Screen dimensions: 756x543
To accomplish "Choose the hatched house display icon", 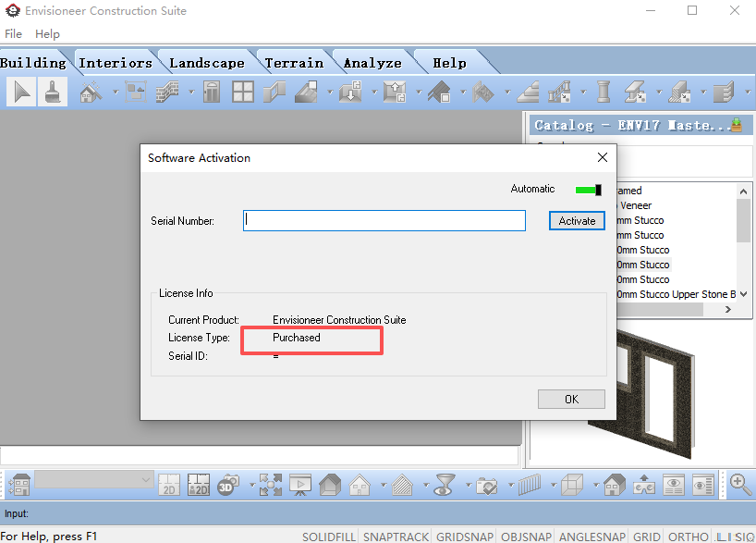I will [403, 485].
